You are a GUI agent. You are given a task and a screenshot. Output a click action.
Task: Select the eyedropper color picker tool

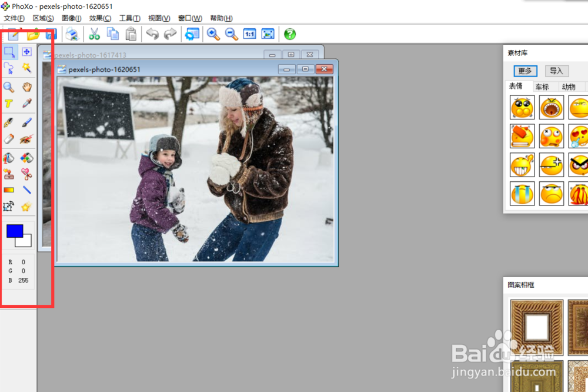pos(26,104)
